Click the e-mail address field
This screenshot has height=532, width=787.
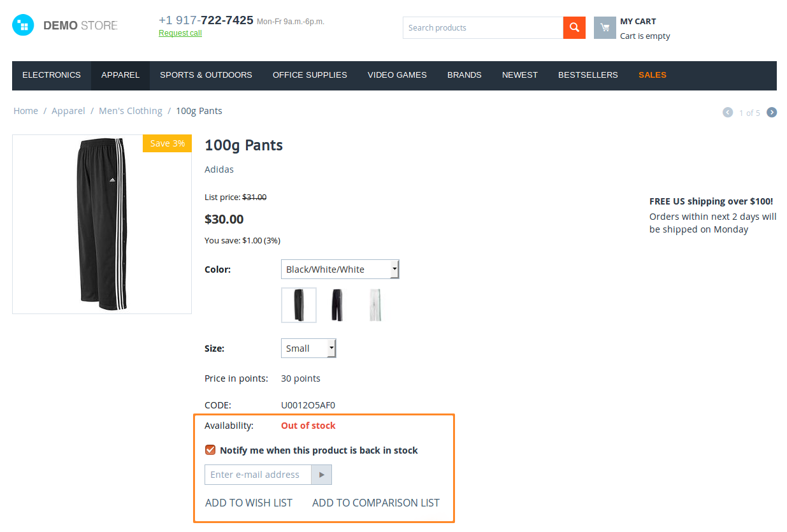[x=258, y=475]
